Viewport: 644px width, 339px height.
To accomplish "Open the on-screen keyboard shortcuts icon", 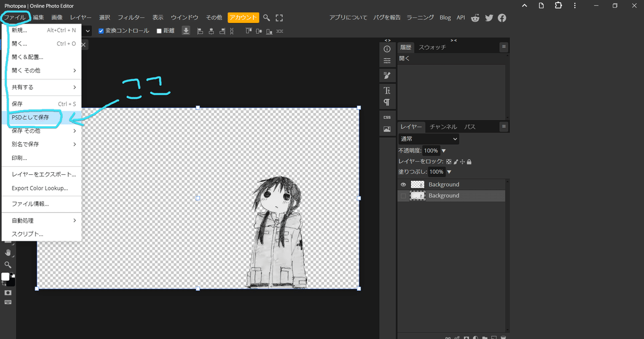I will pos(8,302).
